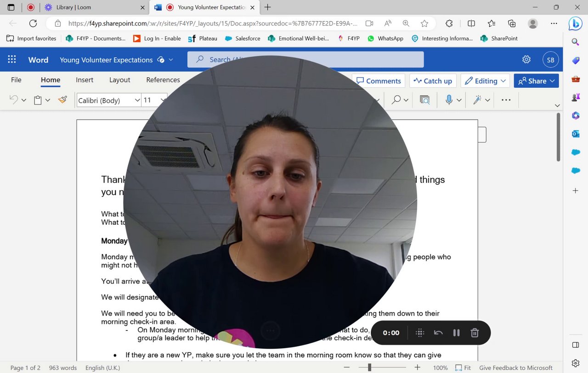The image size is (588, 373).
Task: Refresh the browser page
Action: click(33, 23)
